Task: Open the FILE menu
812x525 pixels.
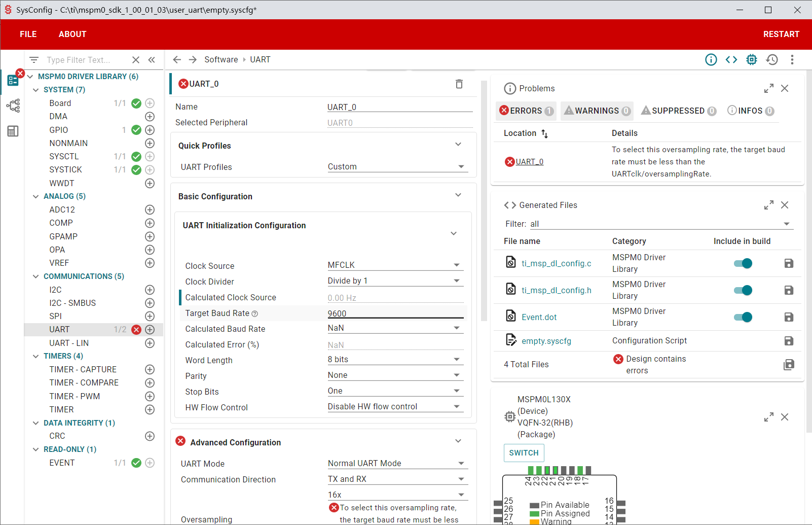Action: tap(28, 34)
